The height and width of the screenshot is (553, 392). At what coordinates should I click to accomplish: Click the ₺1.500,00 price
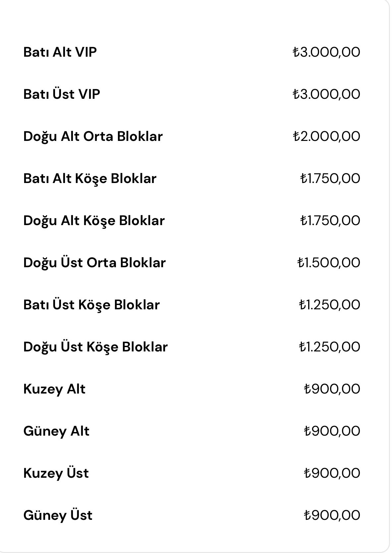(x=329, y=263)
